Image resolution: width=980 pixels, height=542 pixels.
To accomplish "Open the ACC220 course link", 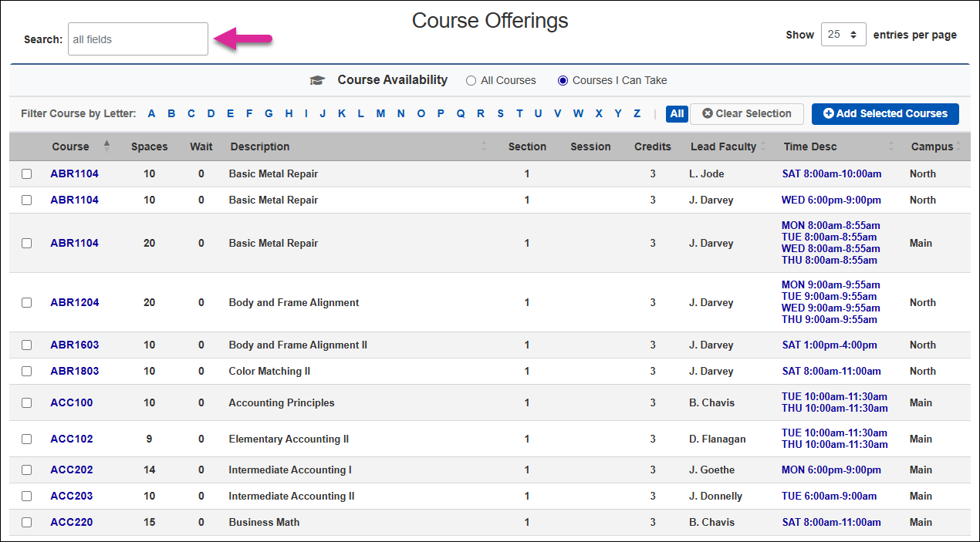I will (x=72, y=522).
